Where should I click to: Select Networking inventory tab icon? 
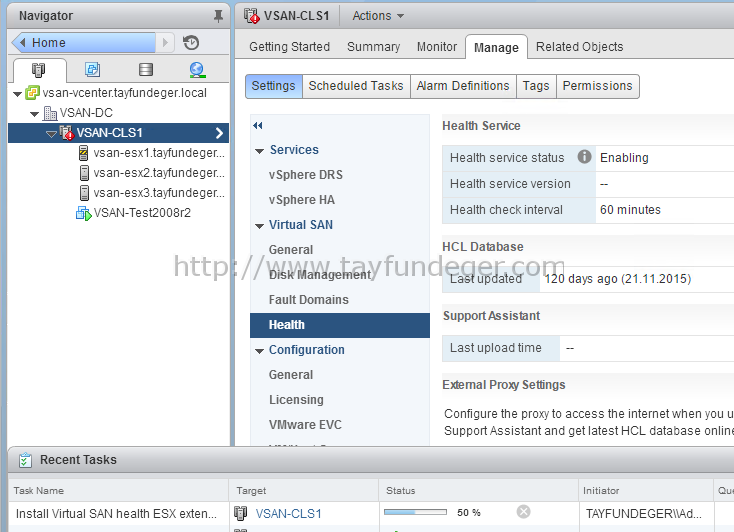coord(197,70)
